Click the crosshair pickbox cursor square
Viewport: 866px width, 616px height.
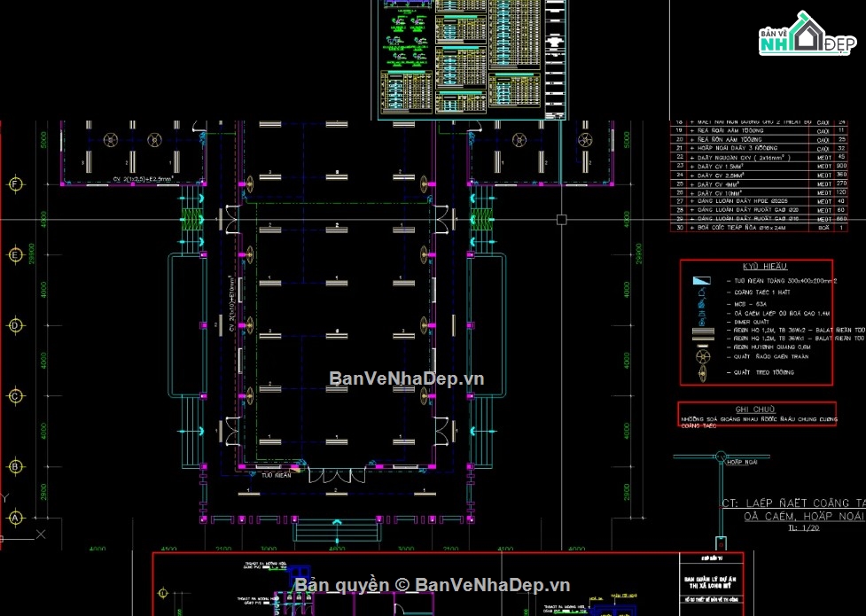click(x=562, y=220)
